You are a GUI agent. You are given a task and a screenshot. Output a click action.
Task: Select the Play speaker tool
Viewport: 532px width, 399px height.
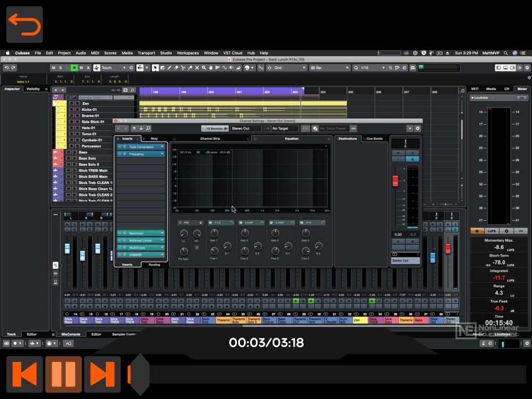point(231,68)
